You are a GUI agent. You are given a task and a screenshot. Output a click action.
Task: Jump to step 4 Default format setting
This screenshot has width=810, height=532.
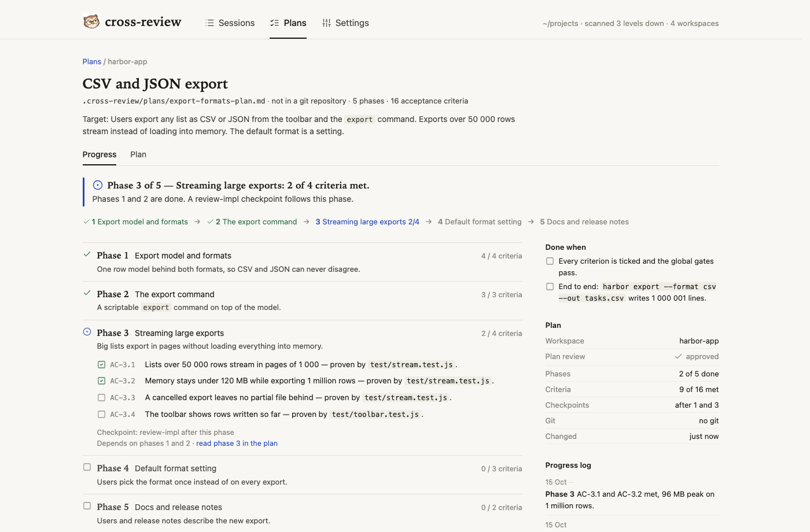coord(480,222)
